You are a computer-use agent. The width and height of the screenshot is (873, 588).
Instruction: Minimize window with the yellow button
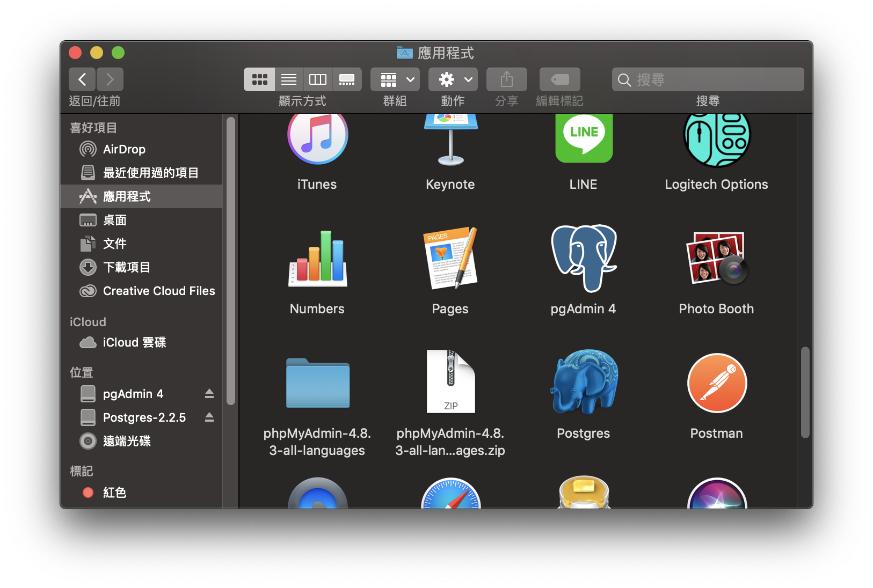(97, 53)
